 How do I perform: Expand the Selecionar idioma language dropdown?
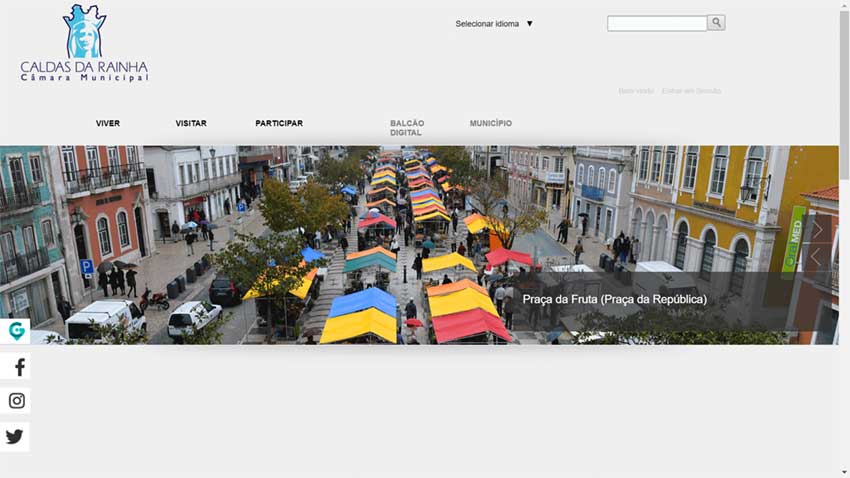(x=487, y=24)
